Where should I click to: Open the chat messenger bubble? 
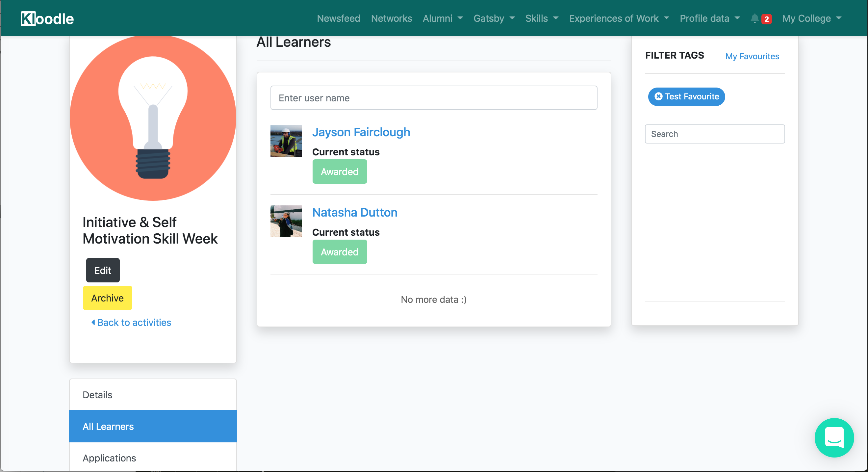(x=834, y=438)
